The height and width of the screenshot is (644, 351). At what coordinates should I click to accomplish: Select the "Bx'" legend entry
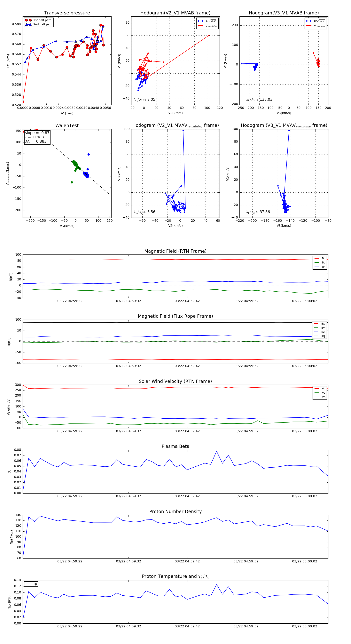pyautogui.click(x=320, y=324)
